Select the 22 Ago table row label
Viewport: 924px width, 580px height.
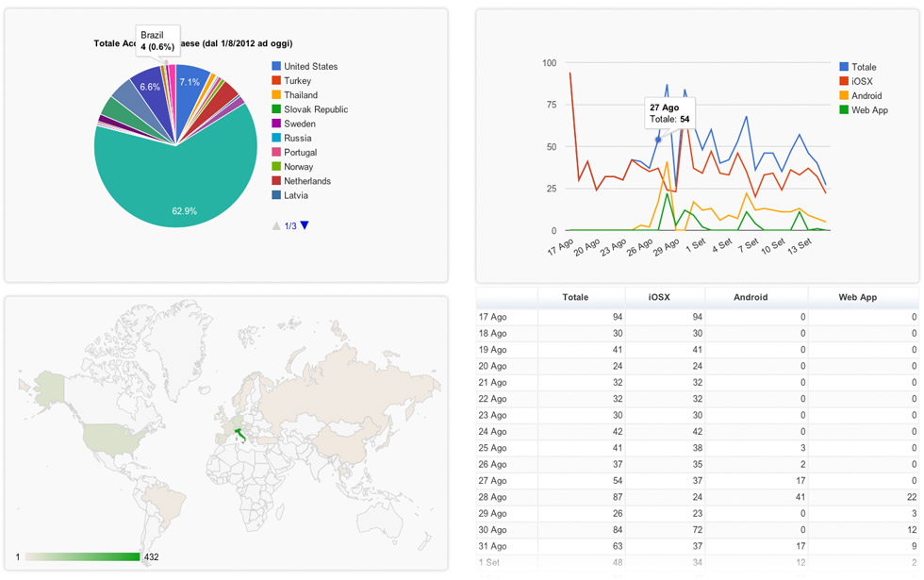tap(492, 399)
